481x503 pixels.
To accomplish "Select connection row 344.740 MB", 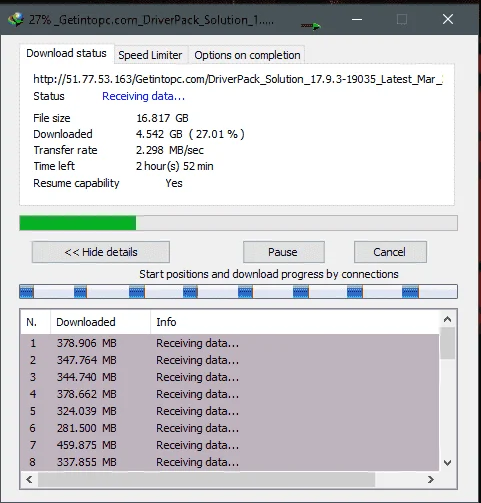I will pyautogui.click(x=230, y=377).
